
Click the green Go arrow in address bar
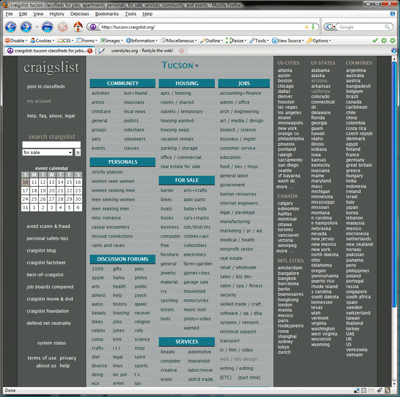(313, 27)
